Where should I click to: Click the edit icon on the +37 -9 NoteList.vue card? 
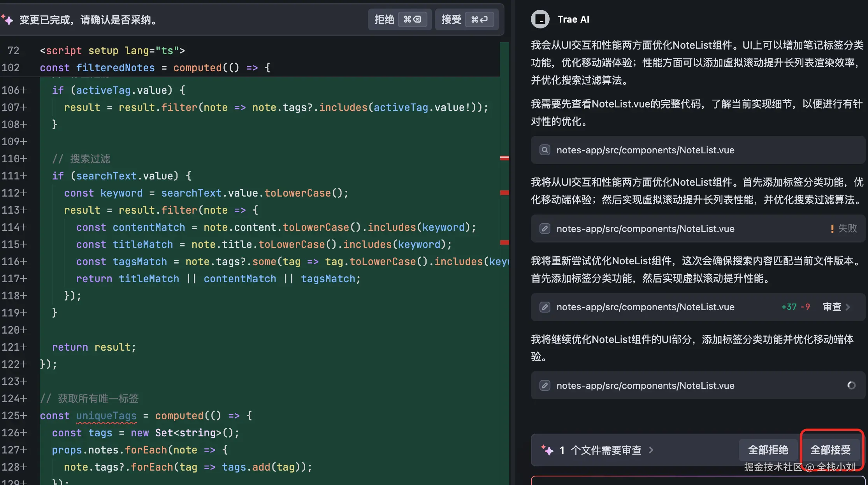click(x=545, y=307)
